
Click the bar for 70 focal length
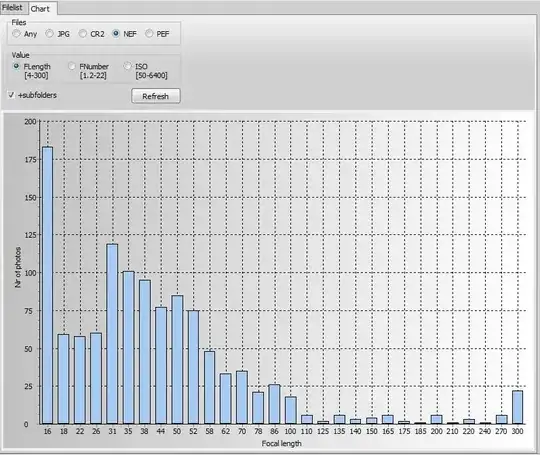pos(242,397)
